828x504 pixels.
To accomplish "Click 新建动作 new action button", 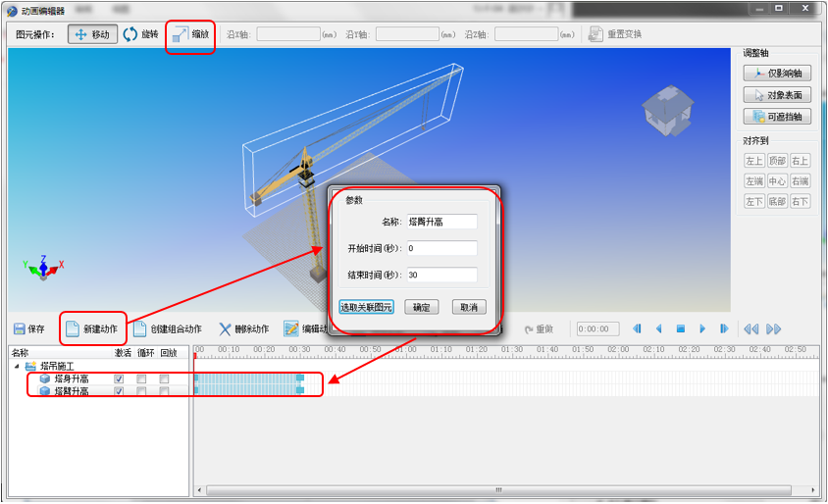I will click(x=92, y=328).
